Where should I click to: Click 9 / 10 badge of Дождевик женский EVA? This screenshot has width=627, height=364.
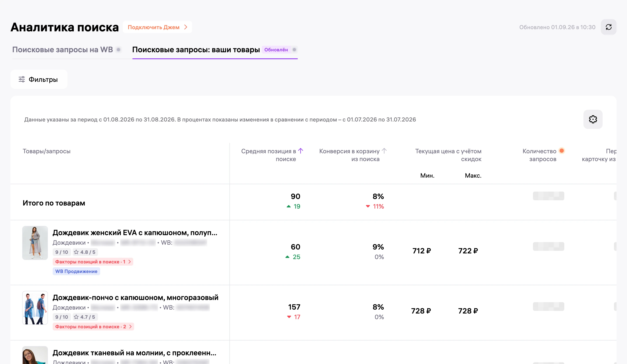[x=61, y=252]
